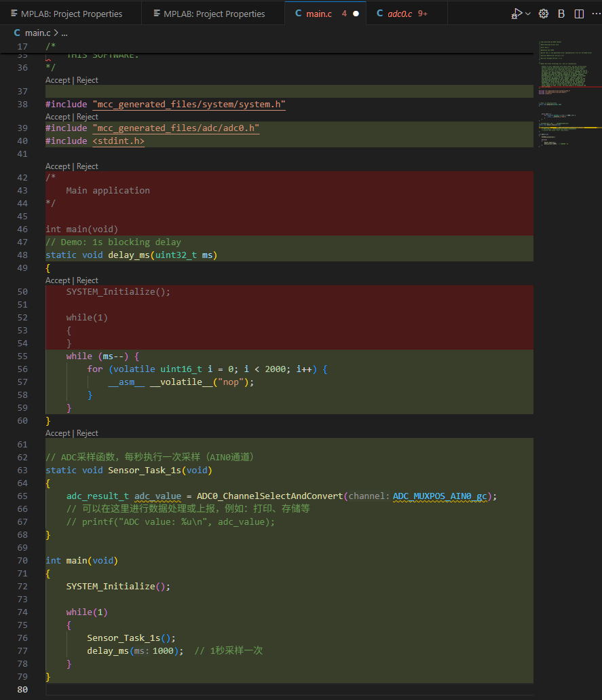
Task: Reject the adc0.h include change above line 39
Action: click(x=87, y=117)
